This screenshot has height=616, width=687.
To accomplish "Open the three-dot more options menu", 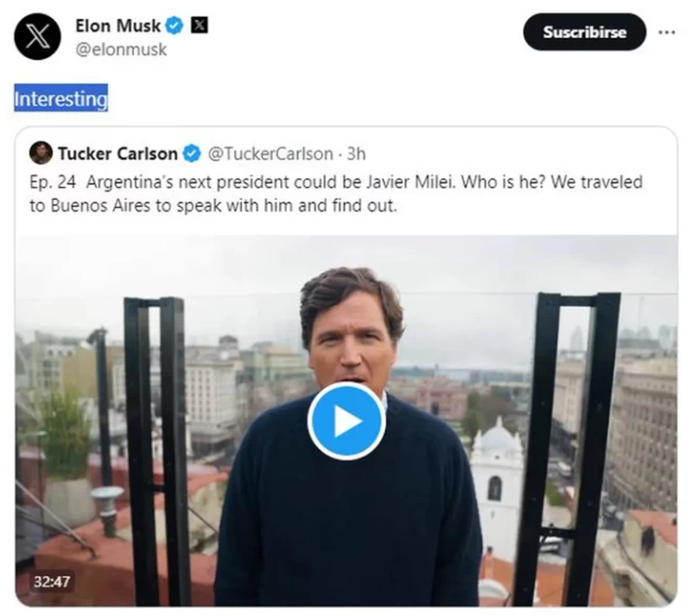I will (666, 33).
